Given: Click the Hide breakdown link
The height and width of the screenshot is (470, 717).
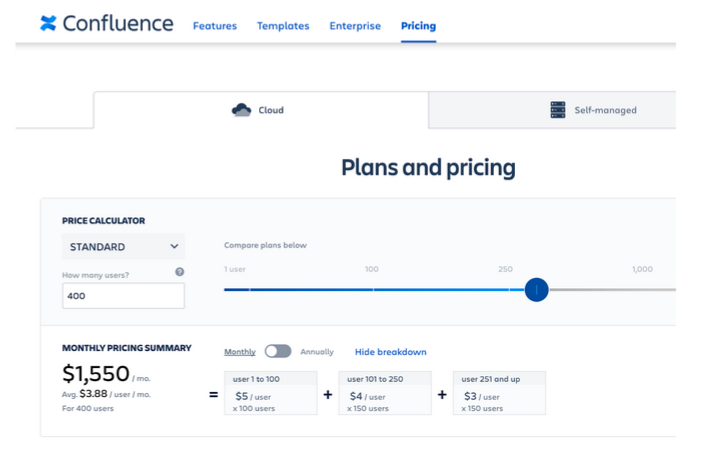Looking at the screenshot, I should [x=391, y=352].
